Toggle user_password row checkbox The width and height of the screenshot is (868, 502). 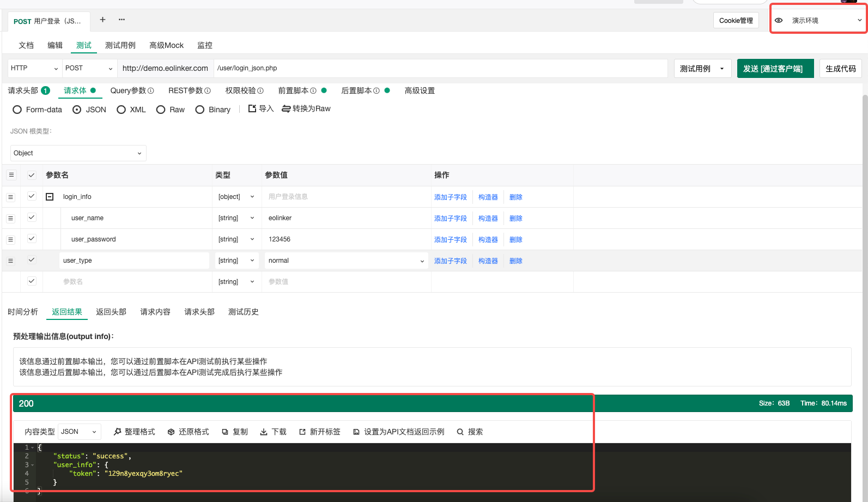pyautogui.click(x=32, y=239)
